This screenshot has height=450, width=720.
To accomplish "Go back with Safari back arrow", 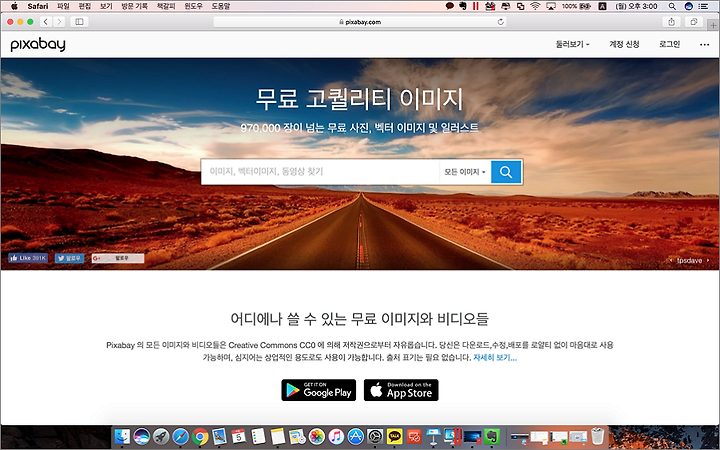I will tap(45, 22).
